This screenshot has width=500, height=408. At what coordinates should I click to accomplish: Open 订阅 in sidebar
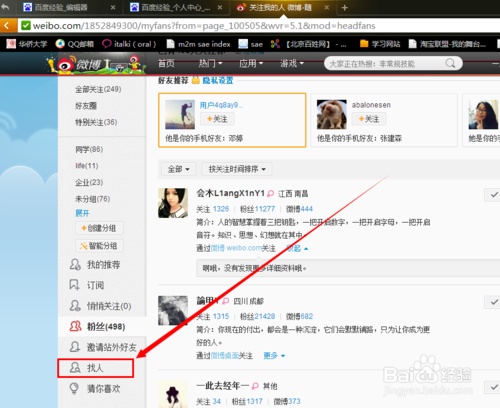point(87,285)
